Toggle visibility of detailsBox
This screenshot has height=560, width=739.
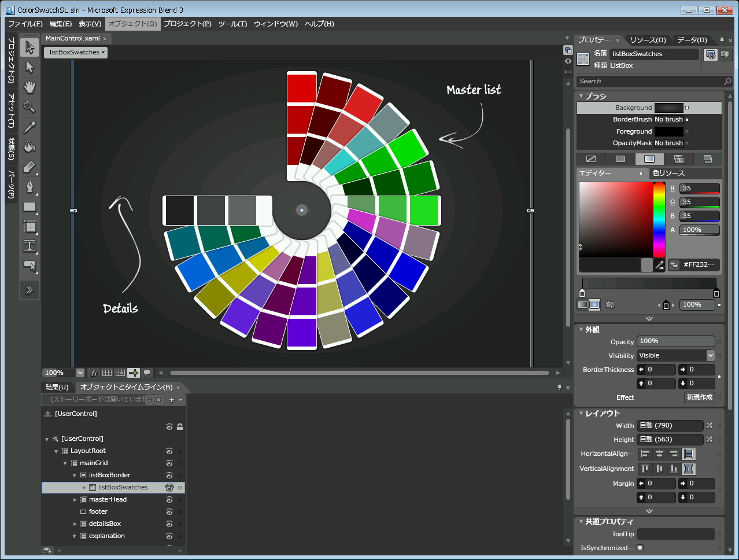169,524
